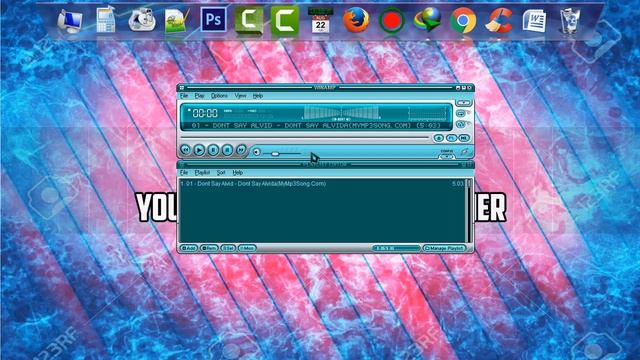Image resolution: width=640 pixels, height=360 pixels.
Task: Click the Misc button in playlist editor
Action: tap(247, 248)
